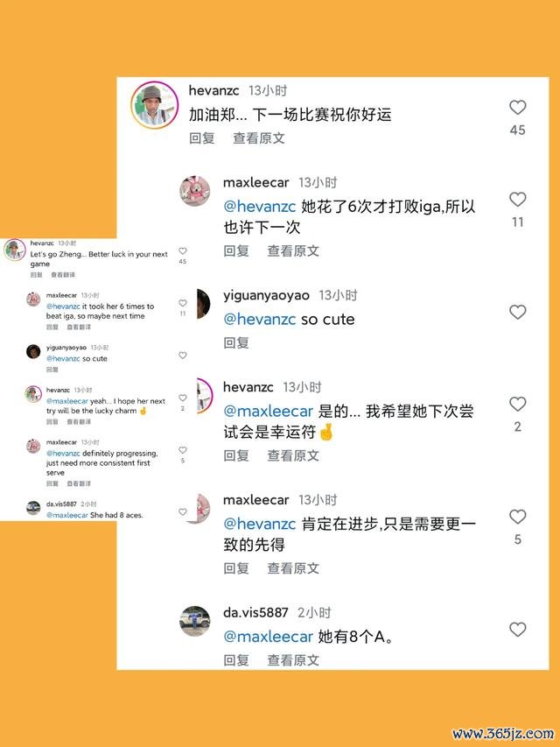Click 回复 under maxleecar's 肯定在进步 comment

tap(236, 567)
